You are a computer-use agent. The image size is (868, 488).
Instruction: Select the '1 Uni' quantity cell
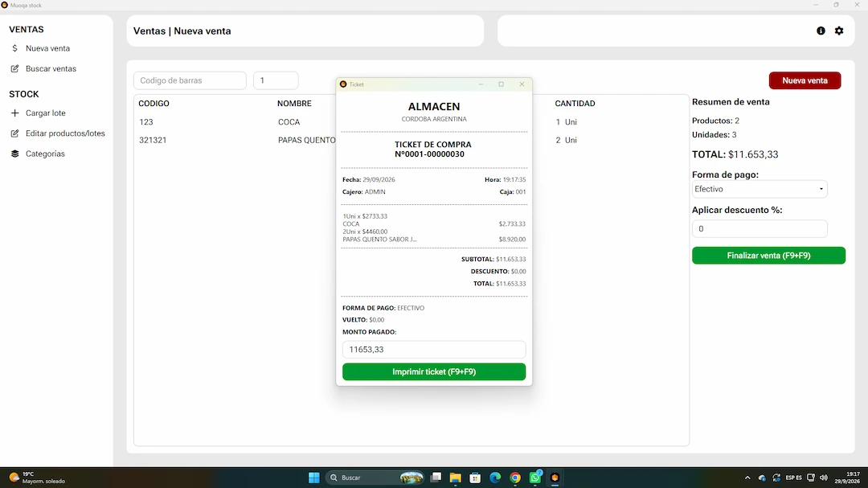[x=567, y=122]
